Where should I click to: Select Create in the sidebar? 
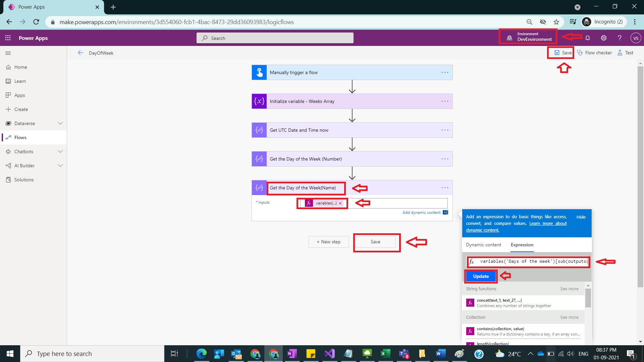click(21, 109)
